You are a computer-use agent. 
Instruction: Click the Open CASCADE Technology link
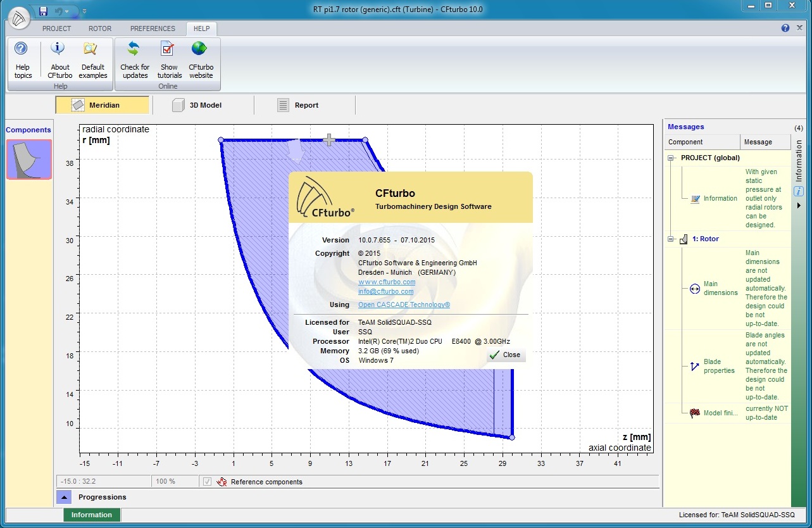(x=404, y=305)
